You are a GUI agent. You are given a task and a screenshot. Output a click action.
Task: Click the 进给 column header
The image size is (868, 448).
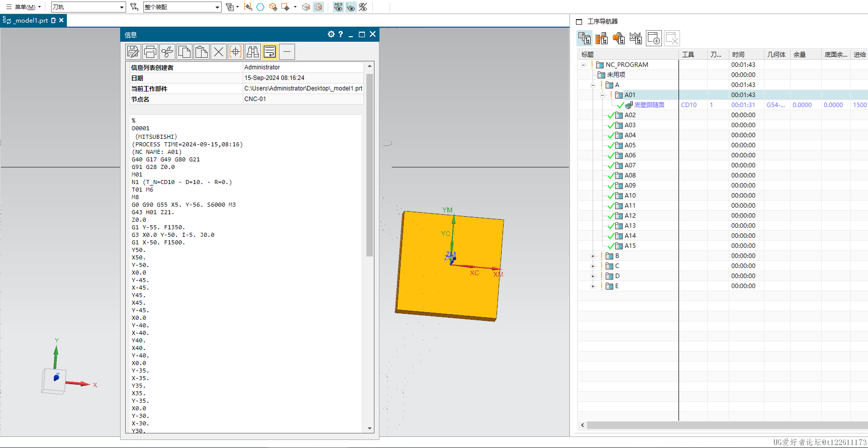860,54
